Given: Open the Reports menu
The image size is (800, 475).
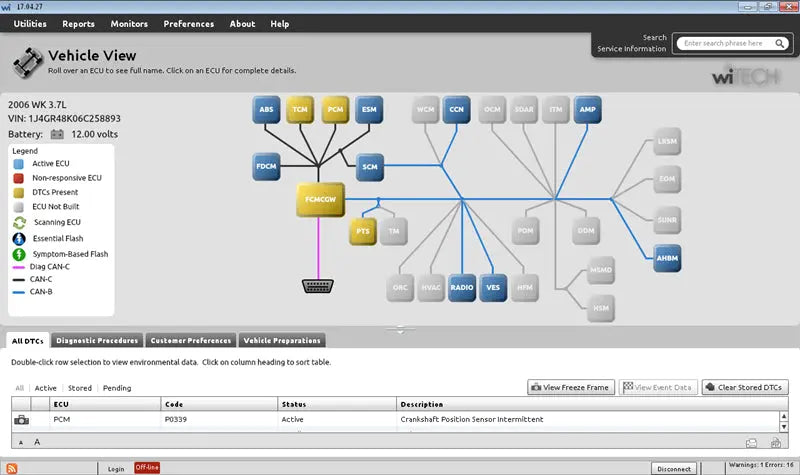Looking at the screenshot, I should [79, 23].
